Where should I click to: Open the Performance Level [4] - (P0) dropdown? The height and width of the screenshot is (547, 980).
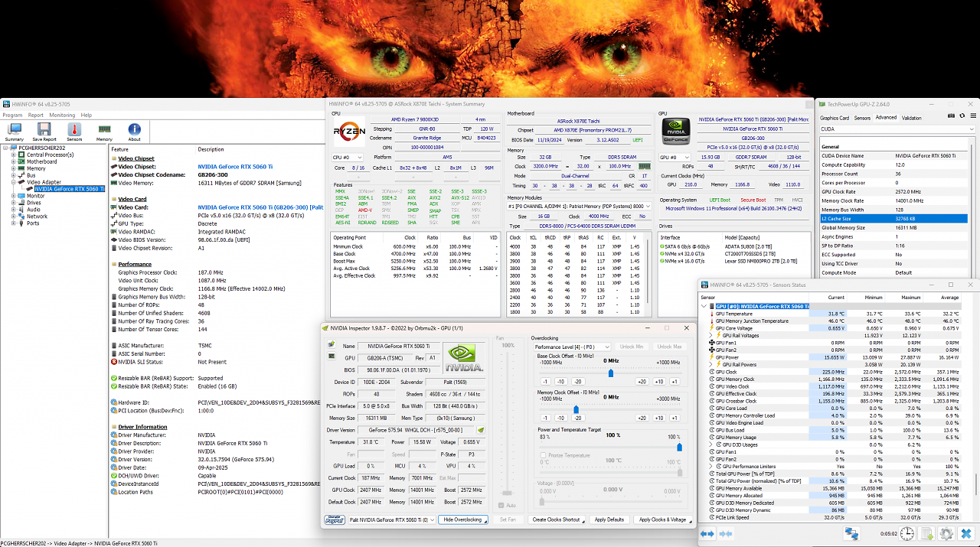[572, 347]
